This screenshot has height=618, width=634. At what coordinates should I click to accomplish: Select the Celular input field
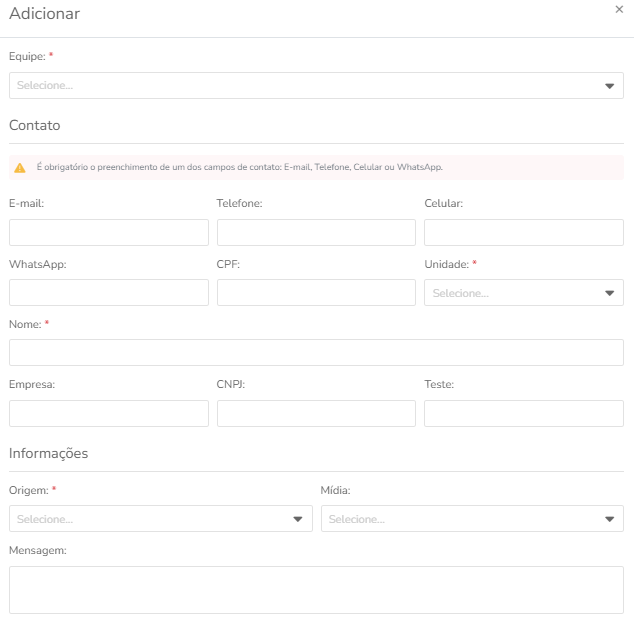tap(524, 232)
